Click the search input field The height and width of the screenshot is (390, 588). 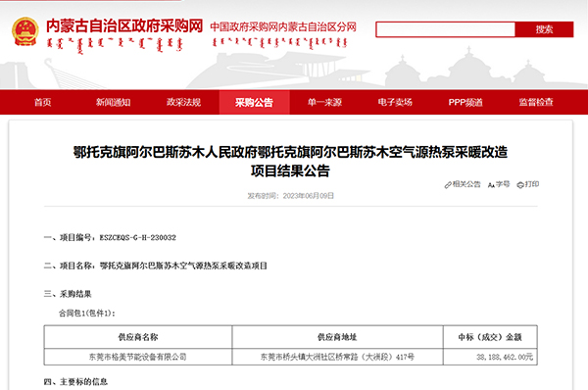pyautogui.click(x=446, y=29)
